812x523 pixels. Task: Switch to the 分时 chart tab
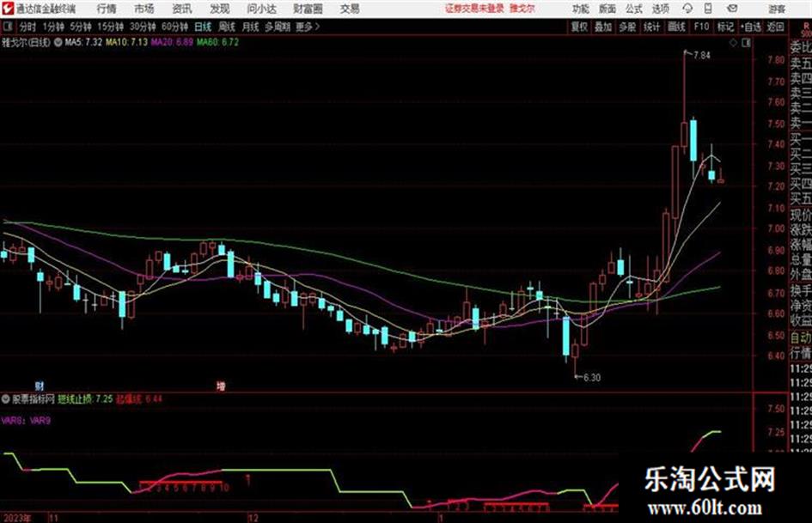(27, 27)
